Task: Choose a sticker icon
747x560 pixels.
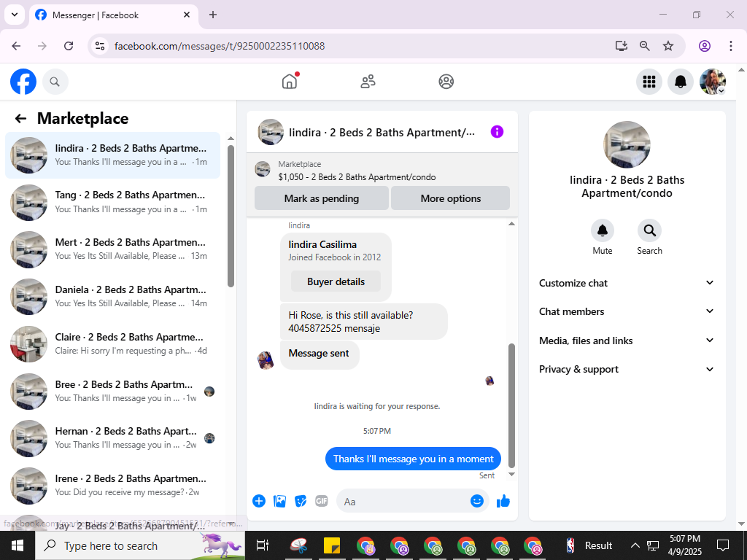Action: 301,501
